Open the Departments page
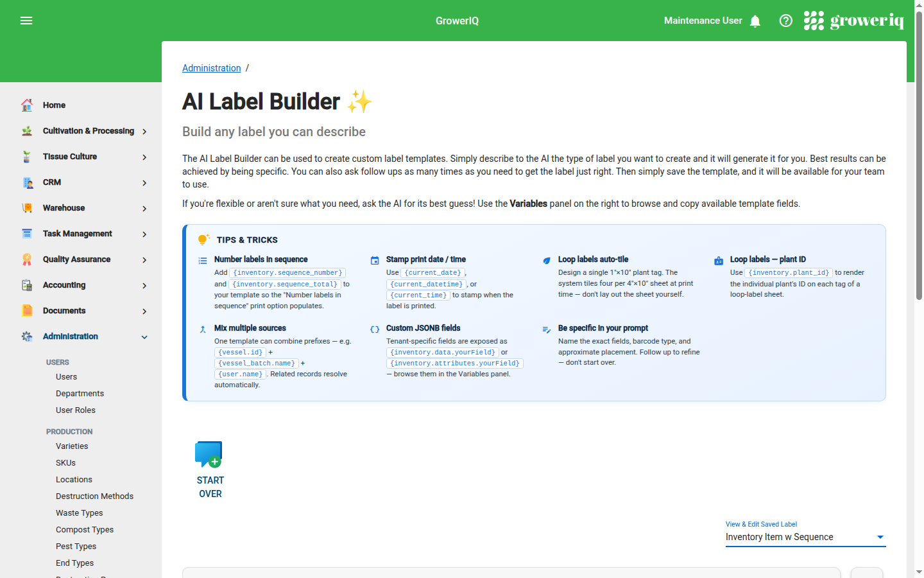Screen dimensions: 924x578 [80, 394]
